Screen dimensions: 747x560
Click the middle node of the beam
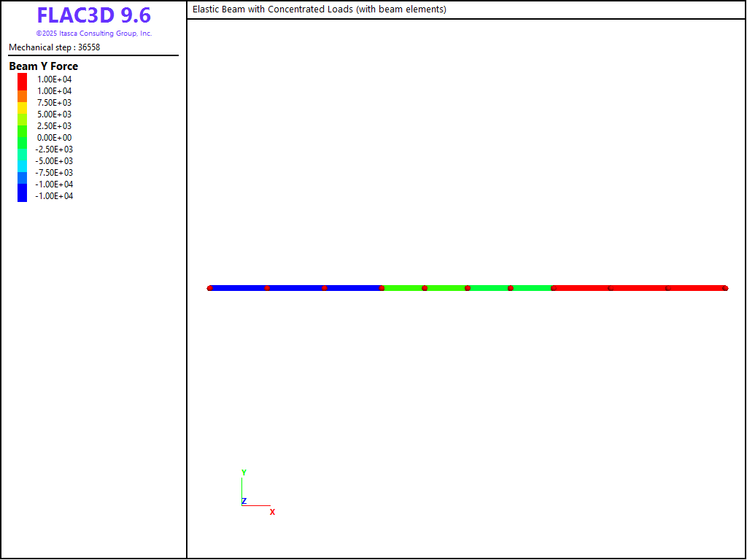coord(468,288)
